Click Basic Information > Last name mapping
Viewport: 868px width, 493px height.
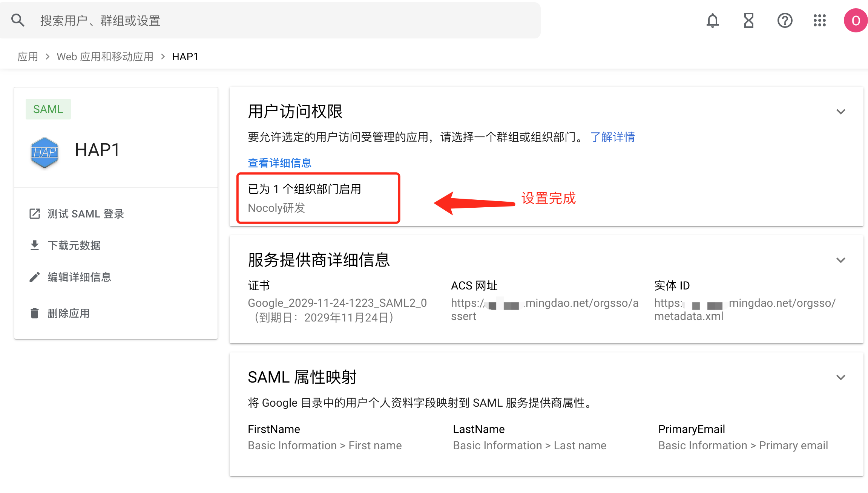pos(530,446)
